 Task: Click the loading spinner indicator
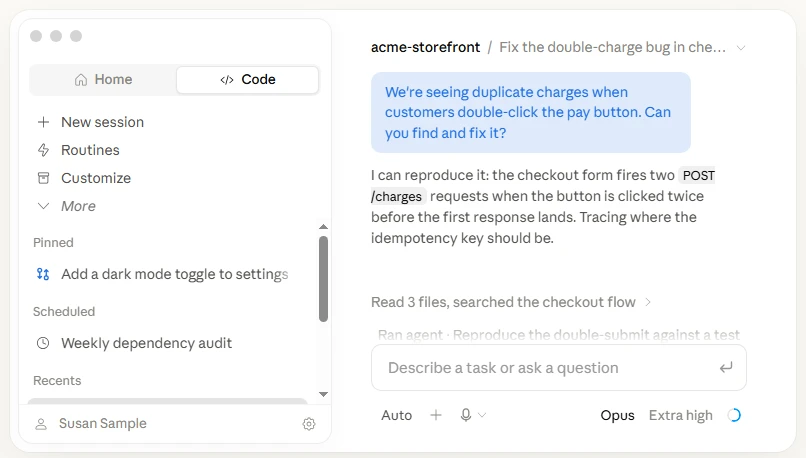[x=734, y=415]
